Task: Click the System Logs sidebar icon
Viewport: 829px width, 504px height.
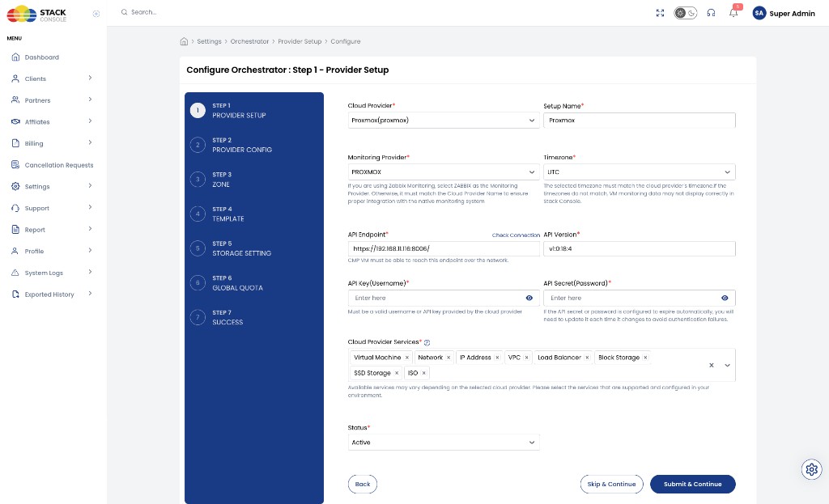Action: point(15,273)
